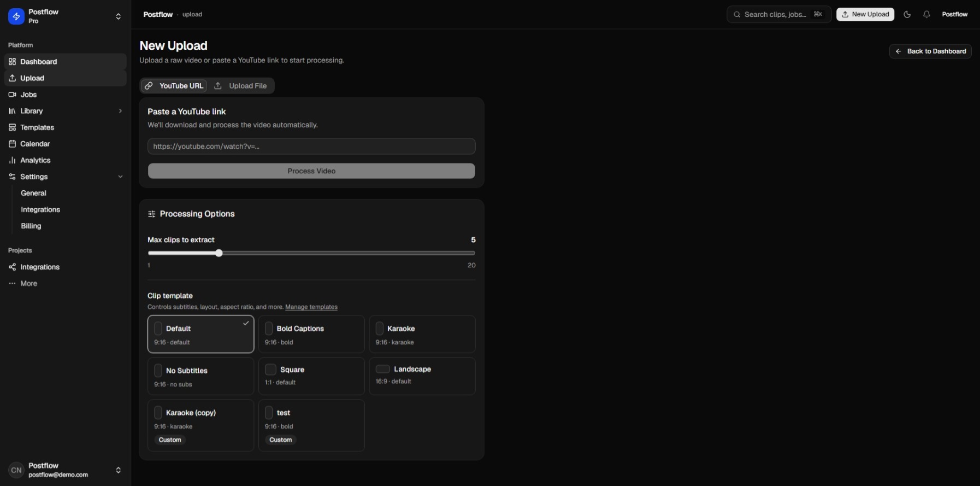
Task: Open the Analytics page
Action: [x=65, y=160]
